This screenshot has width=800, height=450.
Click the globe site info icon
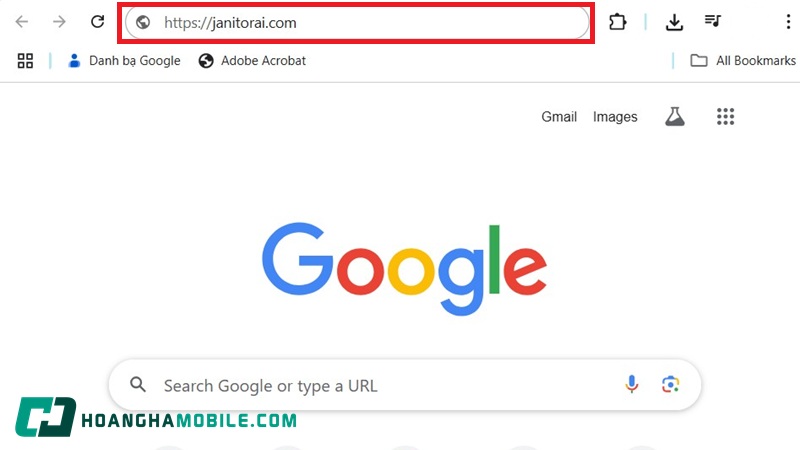coord(143,22)
